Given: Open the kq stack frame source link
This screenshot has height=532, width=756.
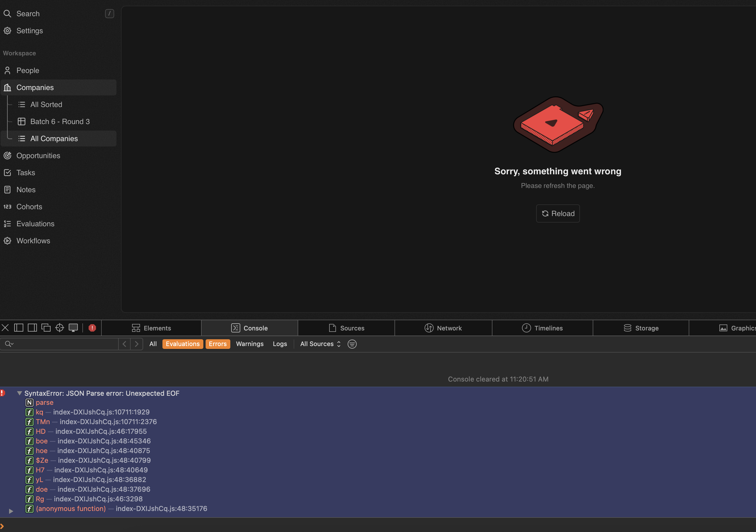Looking at the screenshot, I should point(101,412).
